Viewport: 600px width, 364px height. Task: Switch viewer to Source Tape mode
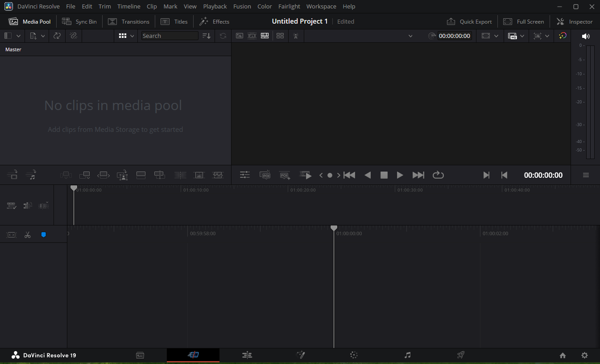(x=252, y=36)
